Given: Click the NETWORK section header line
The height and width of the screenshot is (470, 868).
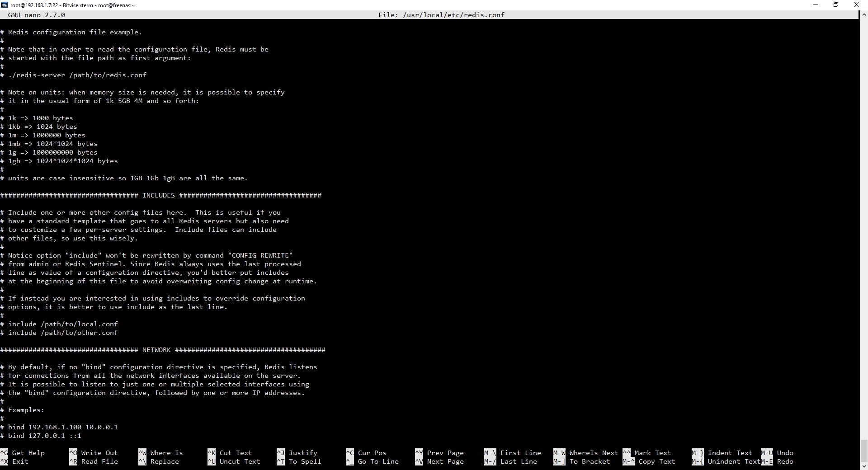Looking at the screenshot, I should click(163, 350).
